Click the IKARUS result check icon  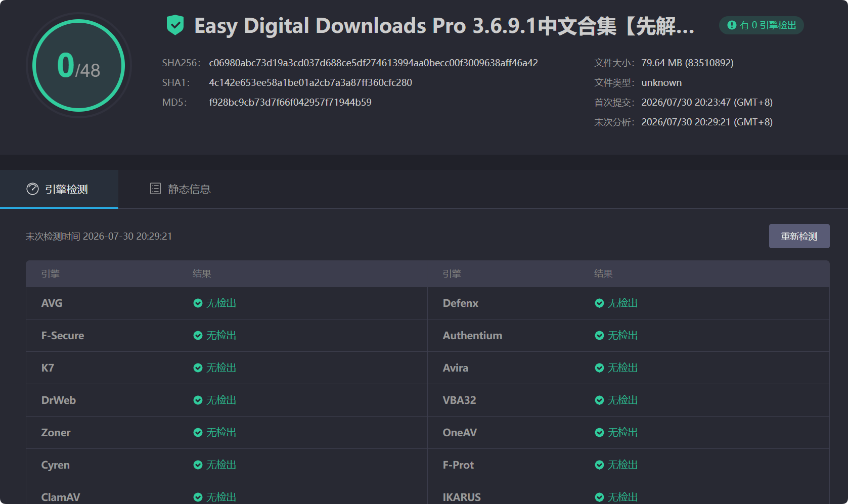click(x=599, y=497)
